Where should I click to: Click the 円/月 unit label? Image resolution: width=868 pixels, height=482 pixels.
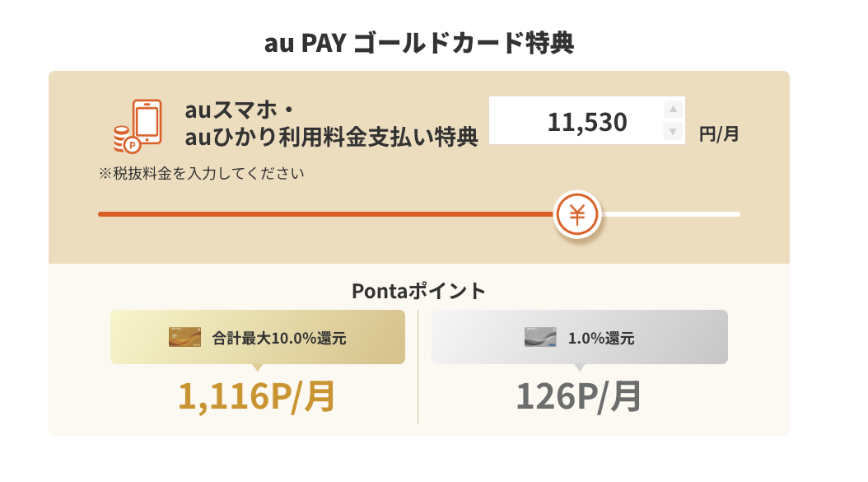[719, 133]
